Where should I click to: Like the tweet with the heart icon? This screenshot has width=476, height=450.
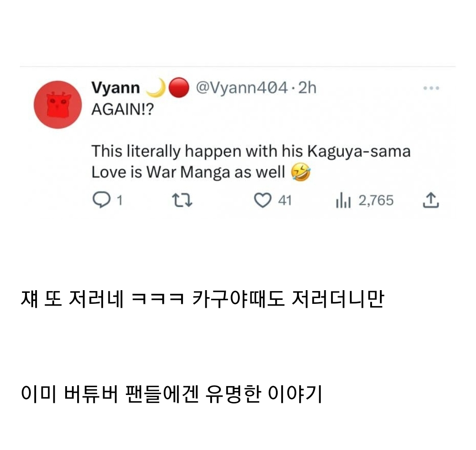click(262, 201)
